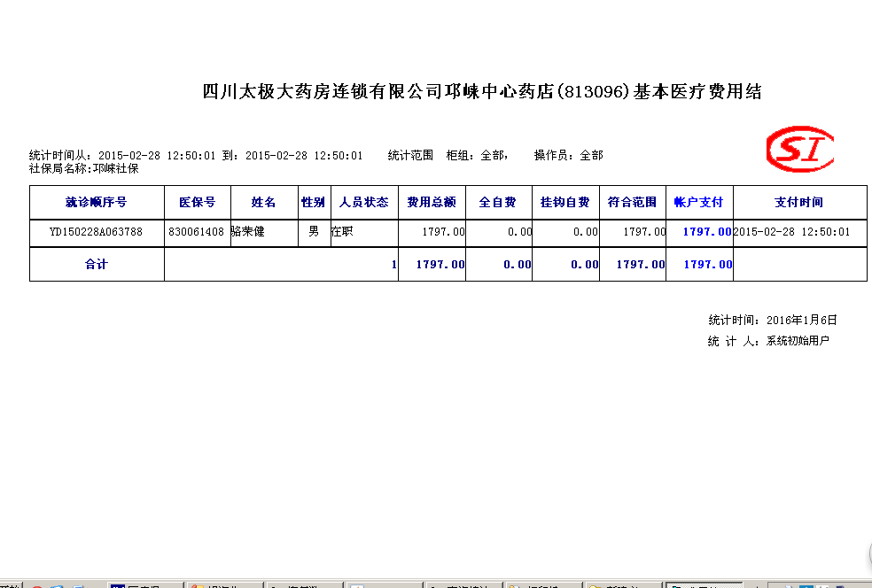This screenshot has height=588, width=872.
Task: Click the 就诊顺序号 column header
Action: point(97,202)
